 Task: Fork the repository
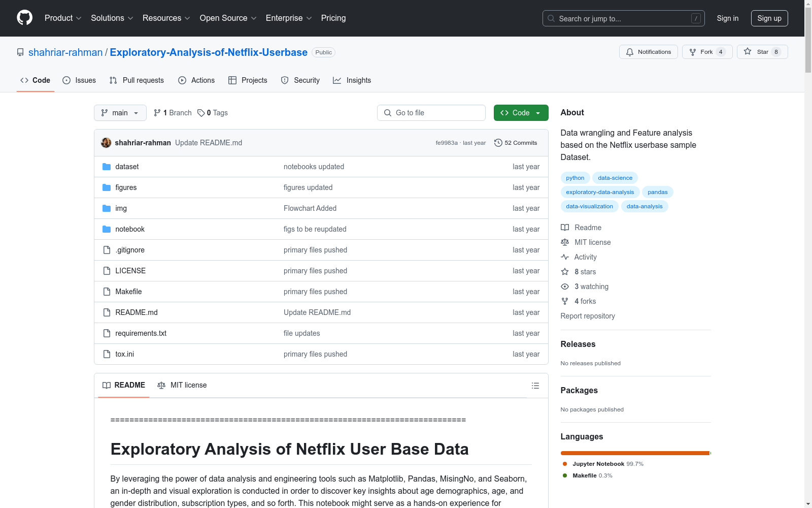[x=707, y=52]
